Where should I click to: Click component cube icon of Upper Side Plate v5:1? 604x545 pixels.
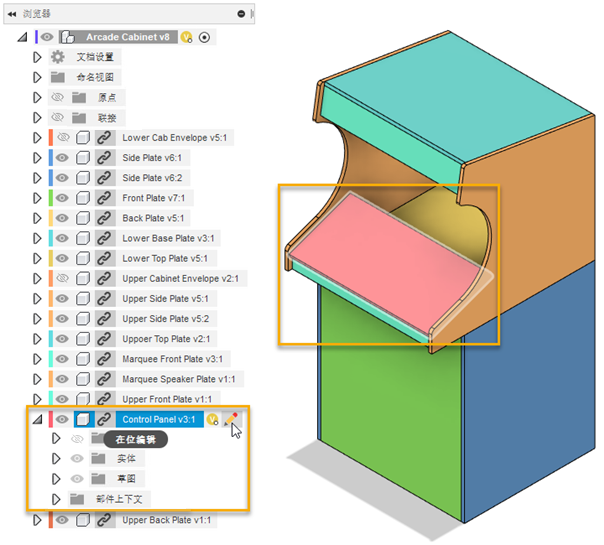[83, 298]
